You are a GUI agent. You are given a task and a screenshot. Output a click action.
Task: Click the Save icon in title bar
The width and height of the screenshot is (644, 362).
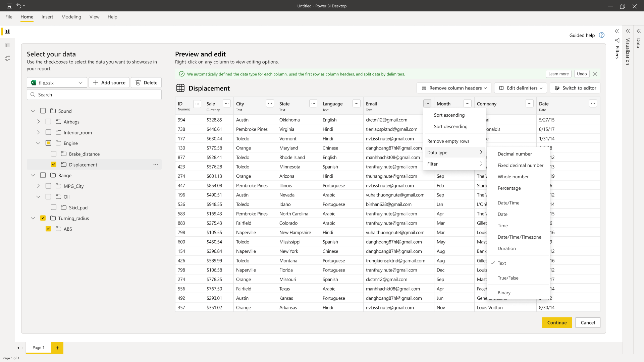pos(9,6)
